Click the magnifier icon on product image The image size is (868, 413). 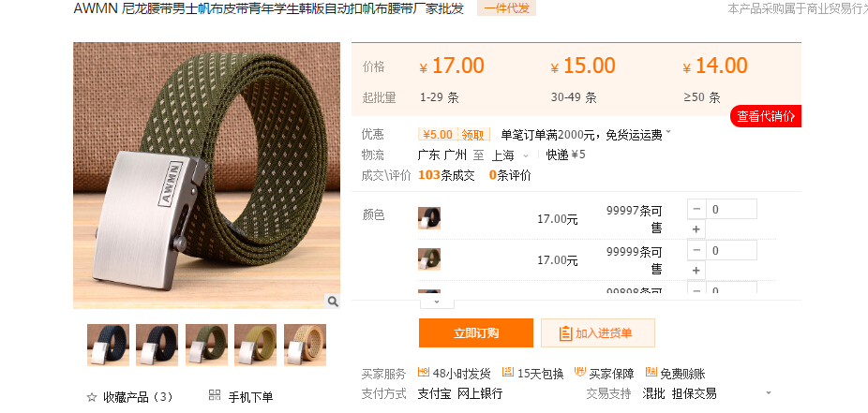[x=332, y=302]
